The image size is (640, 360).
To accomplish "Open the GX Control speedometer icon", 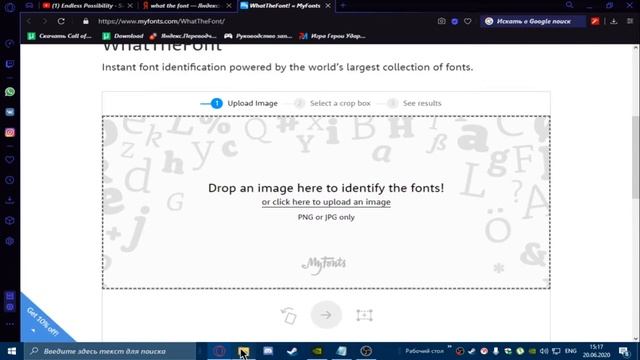I will pyautogui.click(x=10, y=44).
